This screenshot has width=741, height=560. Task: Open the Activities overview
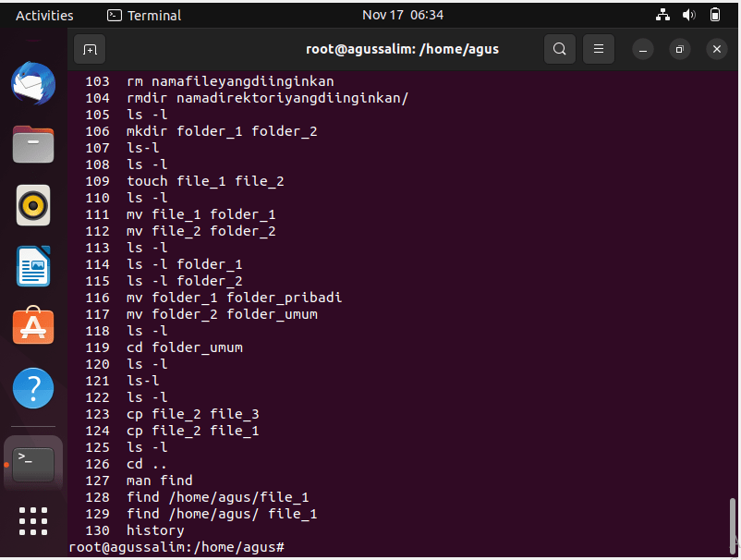tap(44, 16)
